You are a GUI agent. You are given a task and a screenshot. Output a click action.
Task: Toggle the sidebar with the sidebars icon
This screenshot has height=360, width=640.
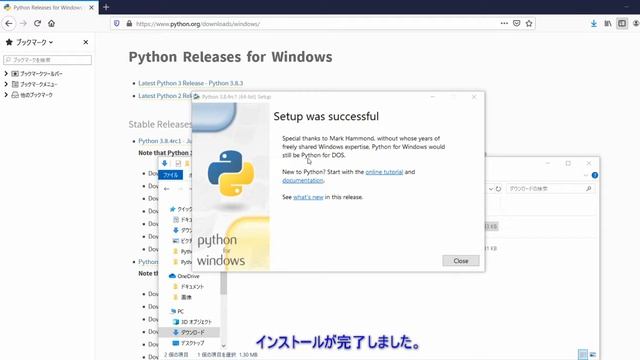click(x=622, y=24)
